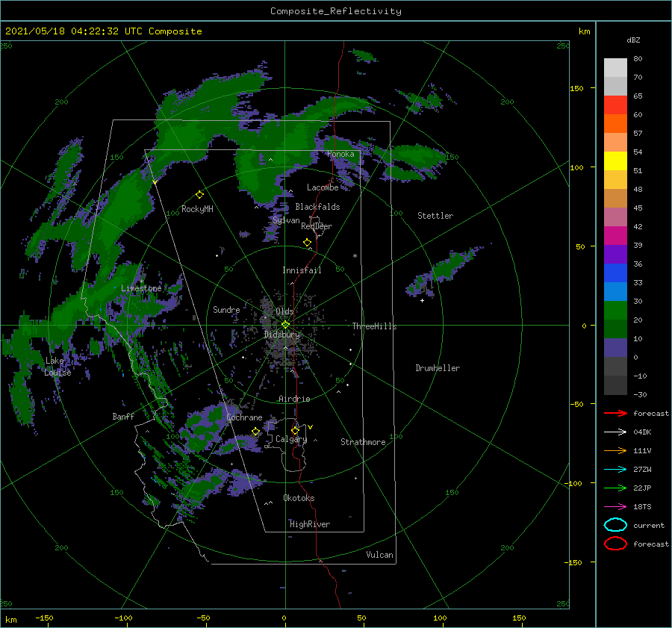The height and width of the screenshot is (628, 672).
Task: Click the yellow diamond marker below Cochrane
Action: point(256,432)
